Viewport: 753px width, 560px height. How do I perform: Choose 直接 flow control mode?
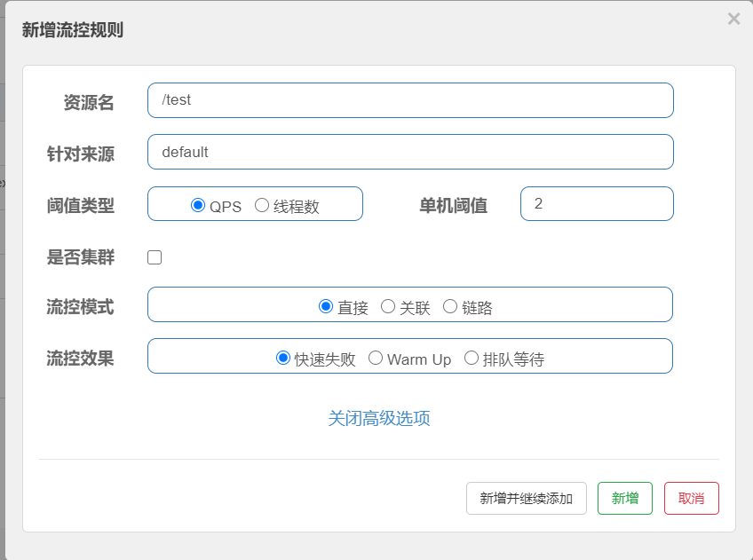tap(326, 306)
